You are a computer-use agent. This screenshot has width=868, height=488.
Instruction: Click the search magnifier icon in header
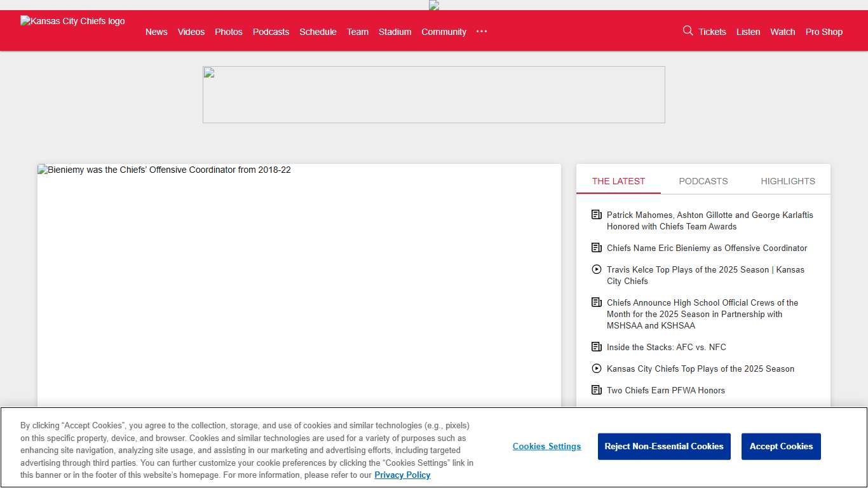[688, 30]
